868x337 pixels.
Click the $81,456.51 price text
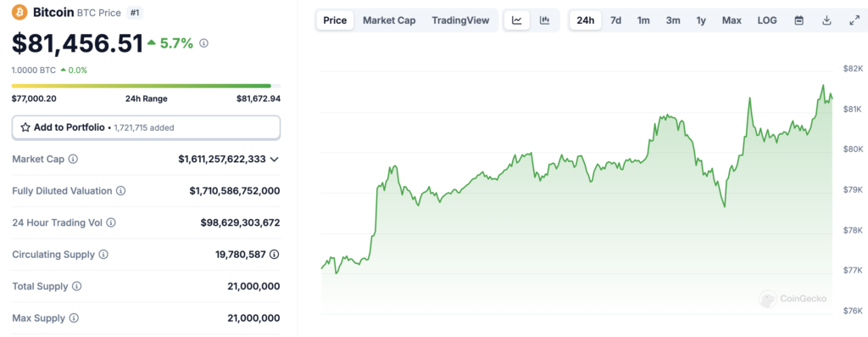point(77,44)
